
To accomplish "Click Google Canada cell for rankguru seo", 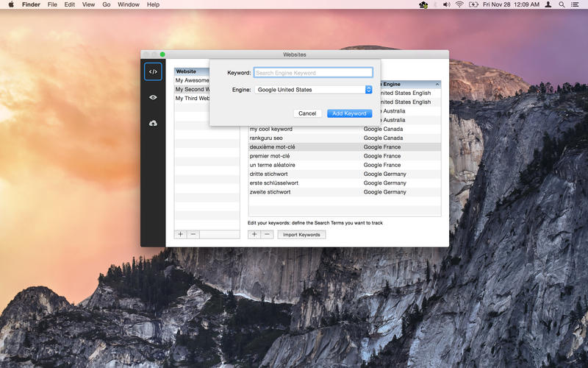I will (383, 138).
